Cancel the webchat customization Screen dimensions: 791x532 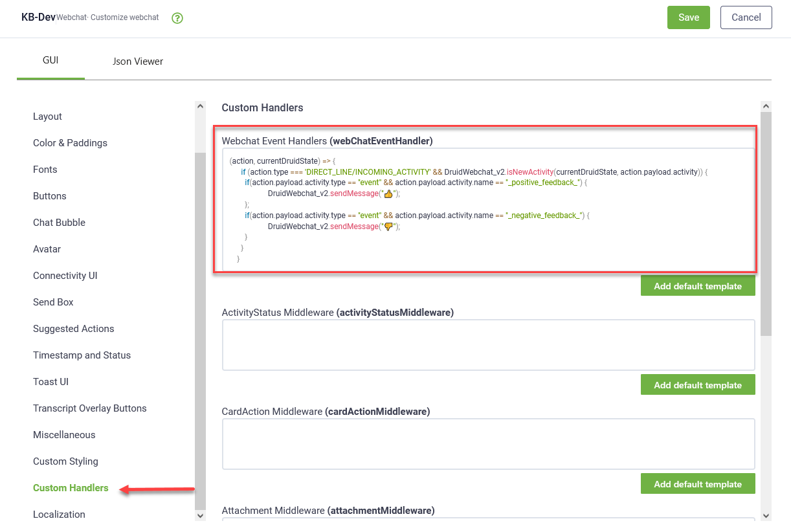click(746, 17)
